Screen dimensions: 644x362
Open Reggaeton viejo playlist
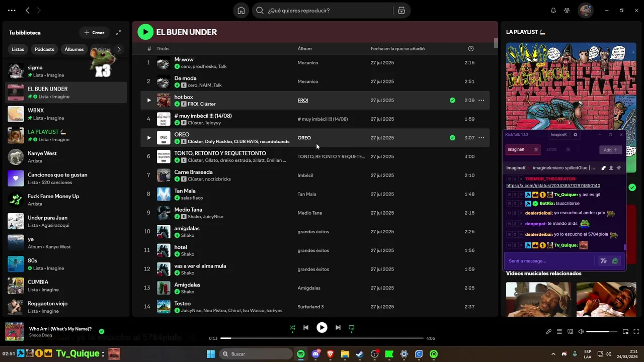tap(66, 307)
